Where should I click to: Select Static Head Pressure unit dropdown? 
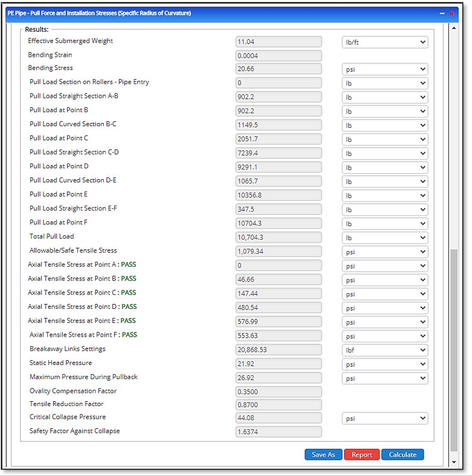pyautogui.click(x=384, y=364)
